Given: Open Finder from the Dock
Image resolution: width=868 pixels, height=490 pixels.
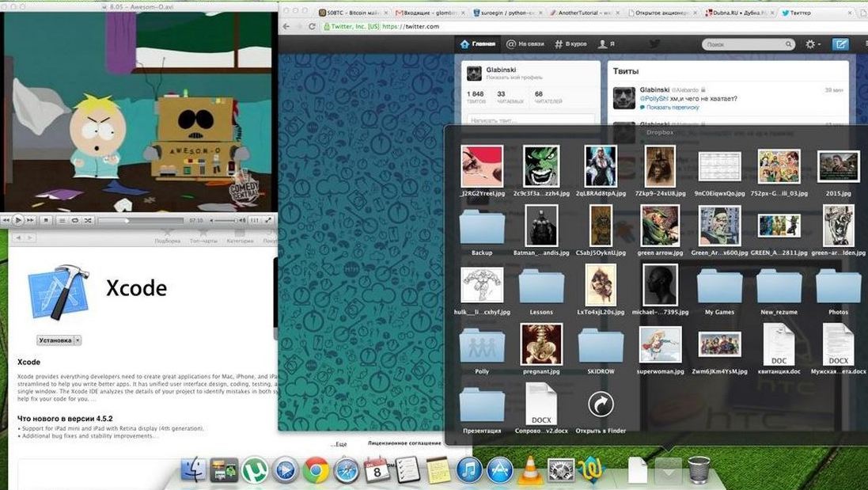Looking at the screenshot, I should click(194, 471).
